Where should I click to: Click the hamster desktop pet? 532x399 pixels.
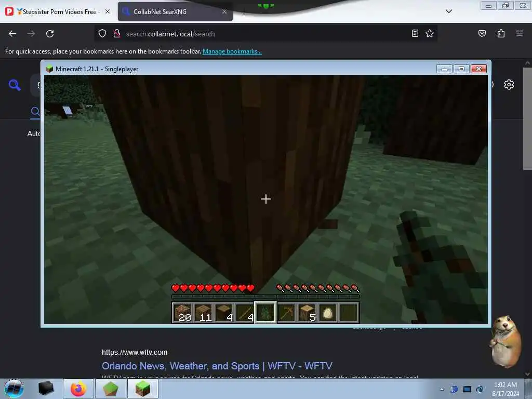[x=505, y=342]
